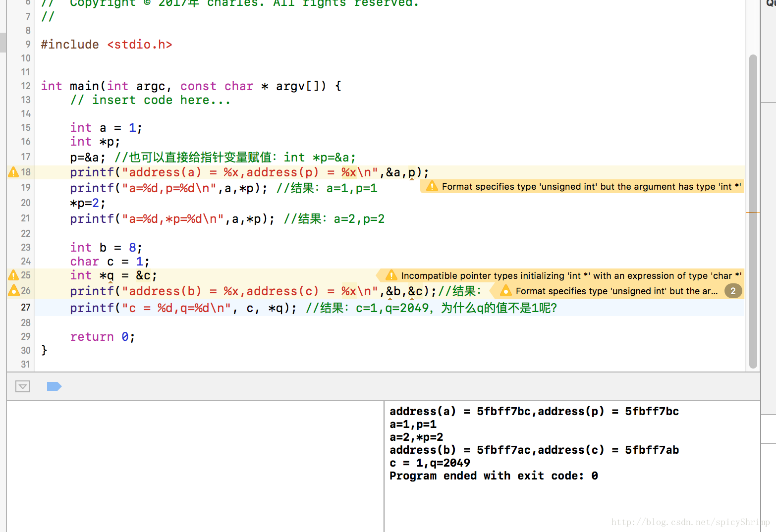776x532 pixels.
Task: Open the 'Incompatible pointer types initializing' warning
Action: coord(561,275)
